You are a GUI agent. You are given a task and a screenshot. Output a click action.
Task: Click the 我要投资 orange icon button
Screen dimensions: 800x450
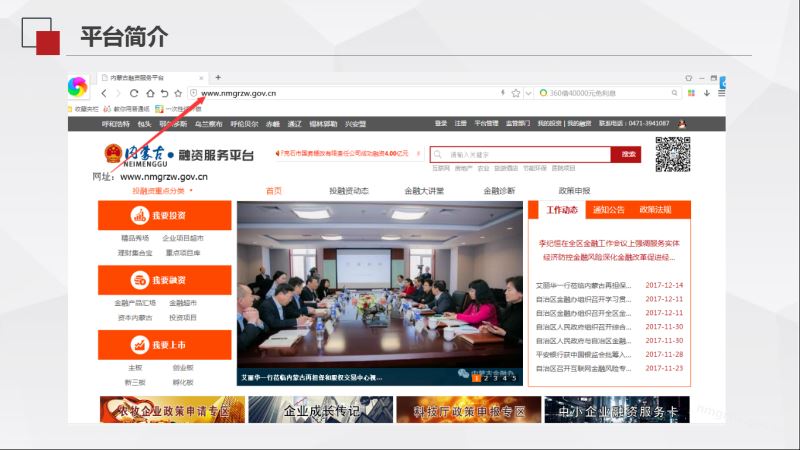(159, 215)
